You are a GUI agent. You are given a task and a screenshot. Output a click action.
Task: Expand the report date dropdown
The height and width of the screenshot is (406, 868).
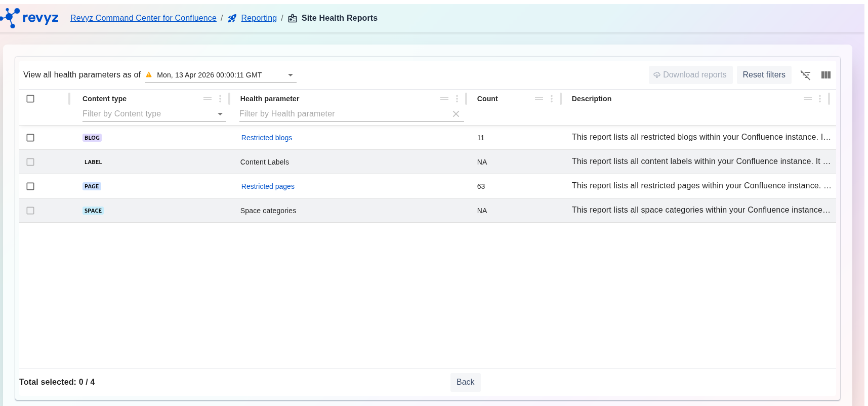click(x=291, y=75)
